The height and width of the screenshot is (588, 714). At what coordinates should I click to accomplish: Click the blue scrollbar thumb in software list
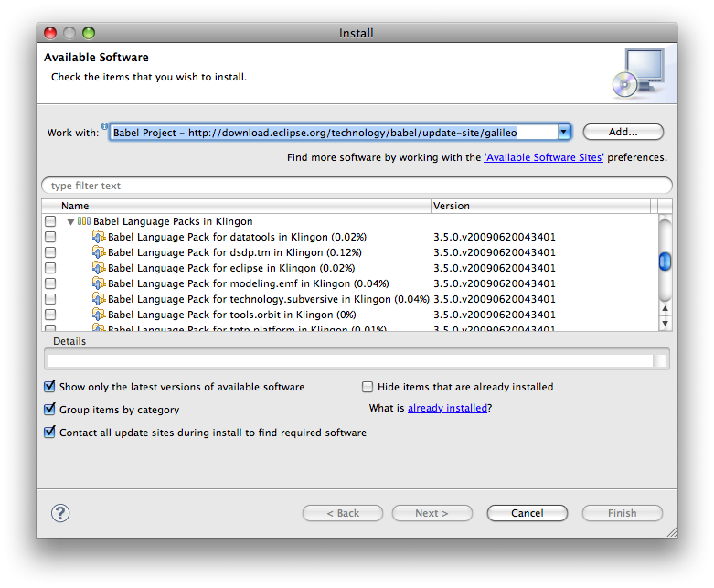[666, 262]
